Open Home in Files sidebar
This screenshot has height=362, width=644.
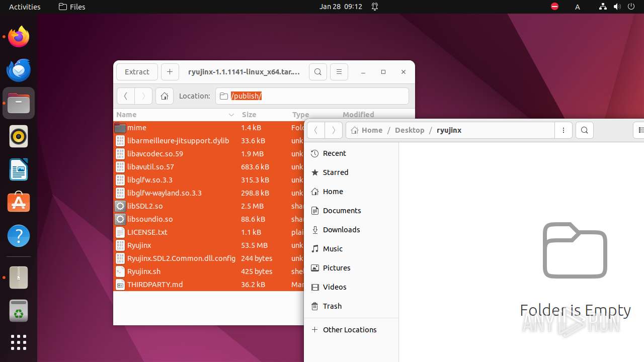[x=351, y=192]
